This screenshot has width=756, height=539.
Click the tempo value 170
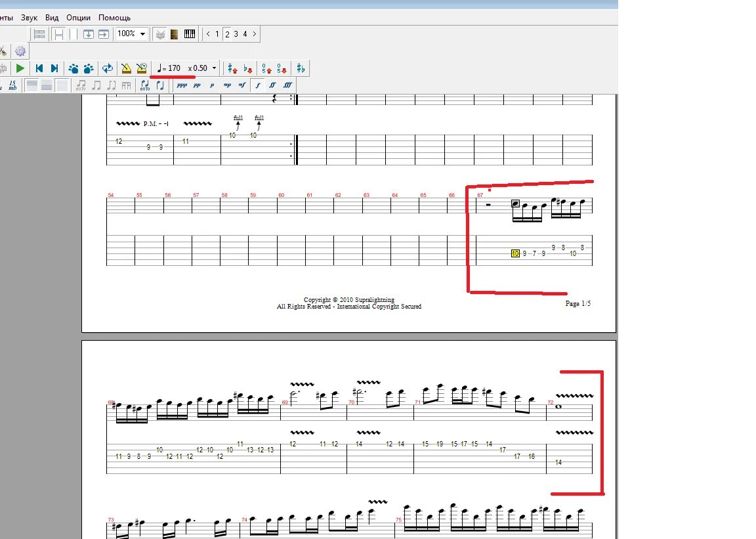173,68
